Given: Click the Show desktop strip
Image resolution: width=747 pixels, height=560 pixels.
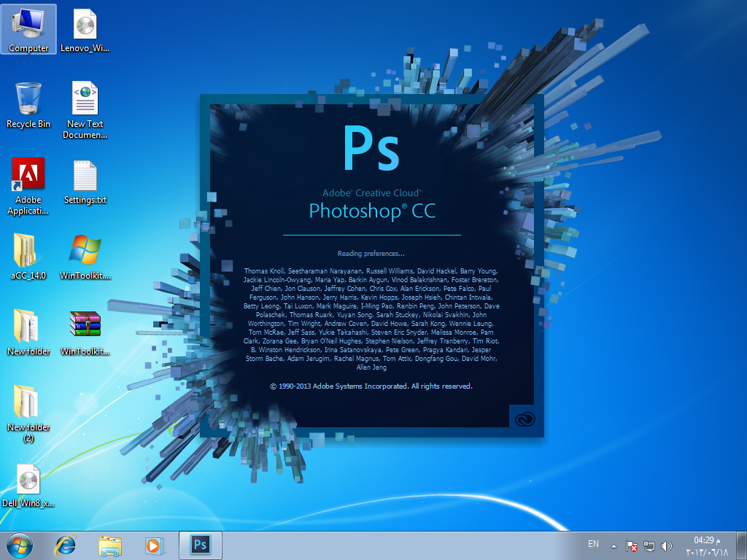Looking at the screenshot, I should (742, 545).
